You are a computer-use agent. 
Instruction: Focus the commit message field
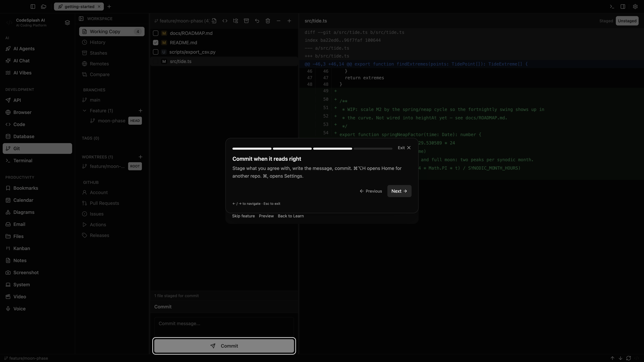click(x=224, y=326)
